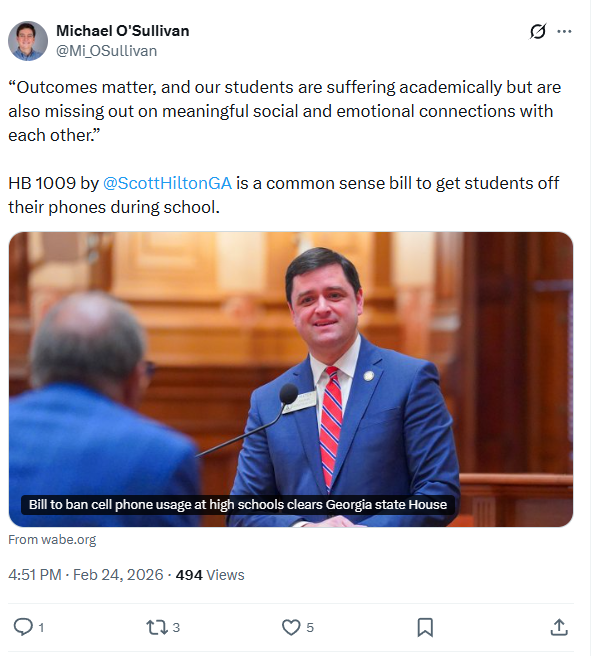Viewport: 602px width, 656px height.
Task: Click the share post icon
Action: [x=559, y=627]
